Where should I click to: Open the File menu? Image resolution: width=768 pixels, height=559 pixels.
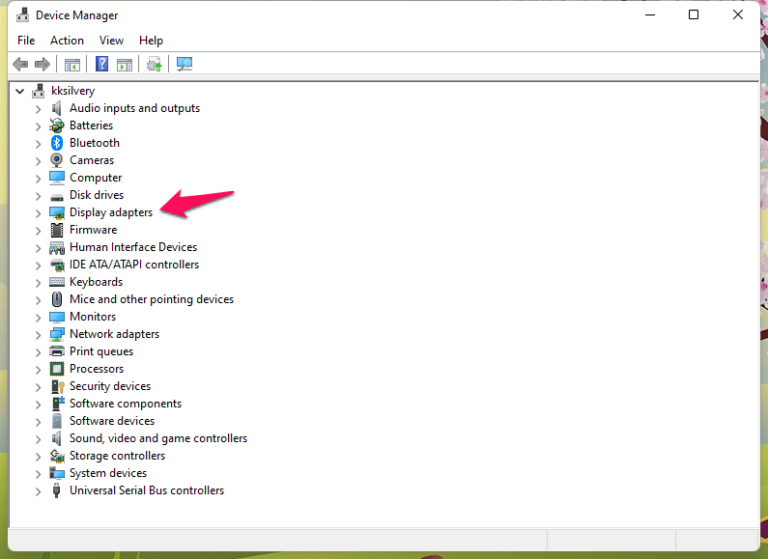click(26, 40)
